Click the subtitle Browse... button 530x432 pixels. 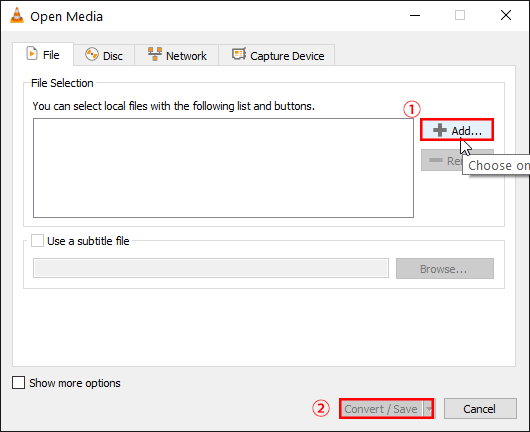pyautogui.click(x=445, y=269)
